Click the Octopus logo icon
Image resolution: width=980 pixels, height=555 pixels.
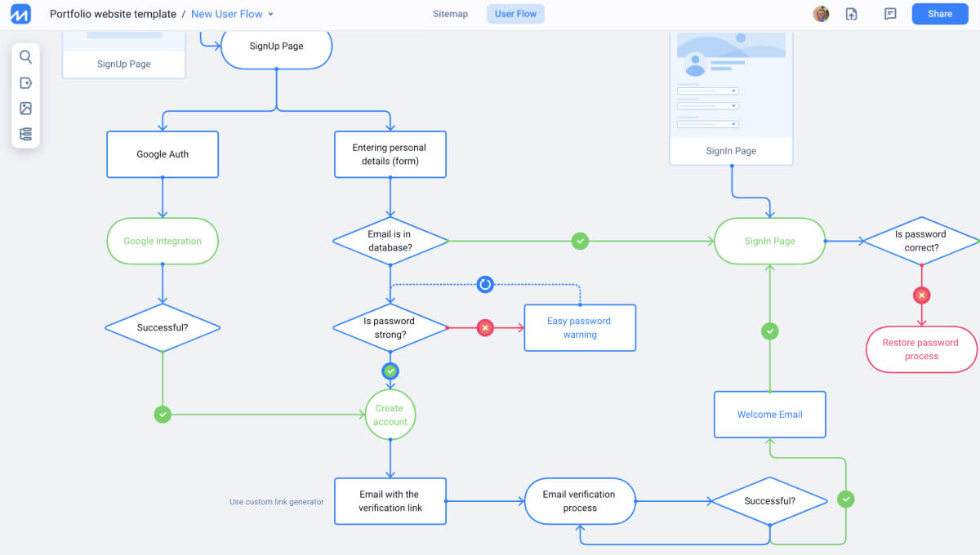pyautogui.click(x=20, y=14)
